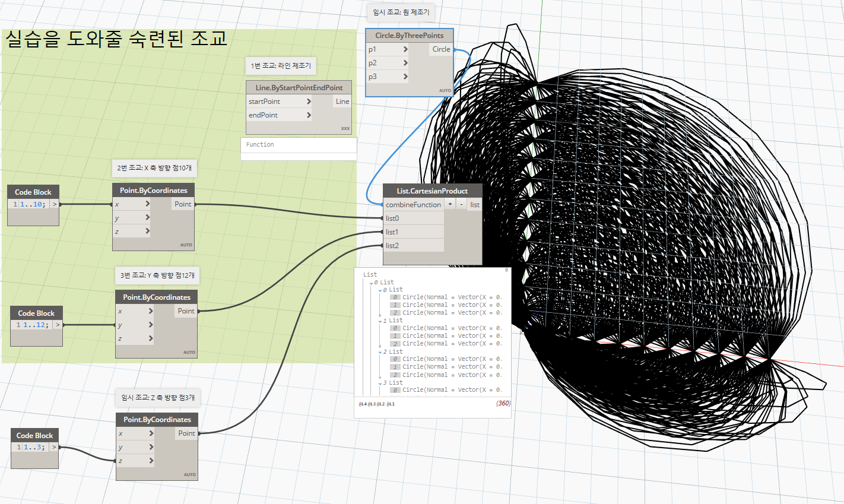Click the @L4 level label in the preview
844x504 pixels.
coord(362,404)
